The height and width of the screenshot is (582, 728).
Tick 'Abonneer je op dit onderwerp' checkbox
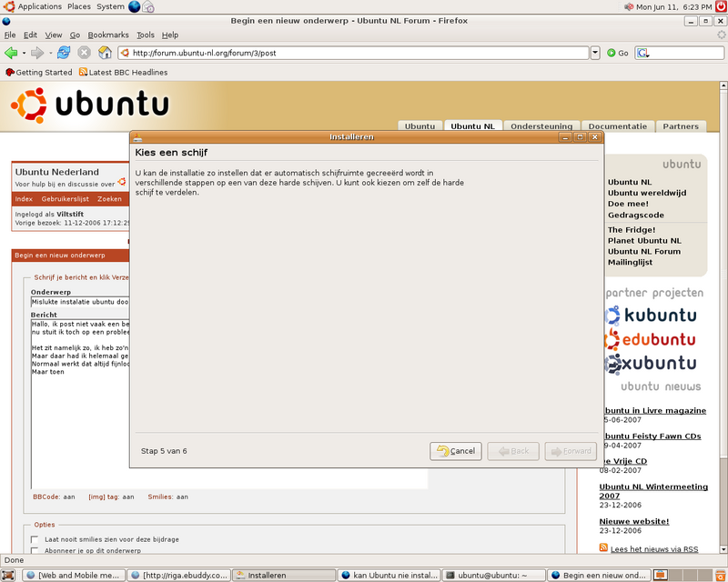[x=35, y=550]
